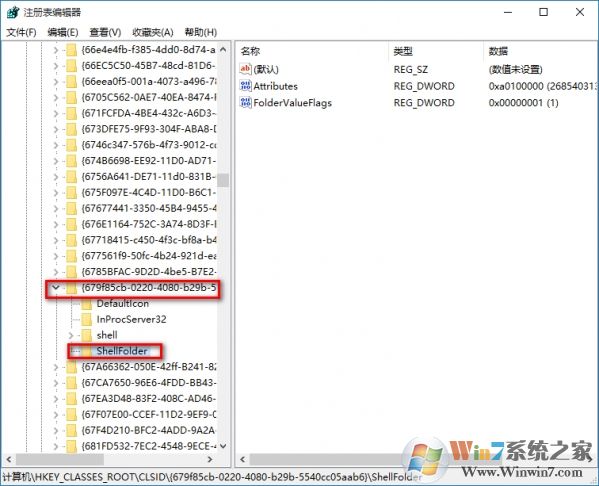Click the InProcServer32 subkey folder icon
The width and height of the screenshot is (599, 486).
coord(87,319)
